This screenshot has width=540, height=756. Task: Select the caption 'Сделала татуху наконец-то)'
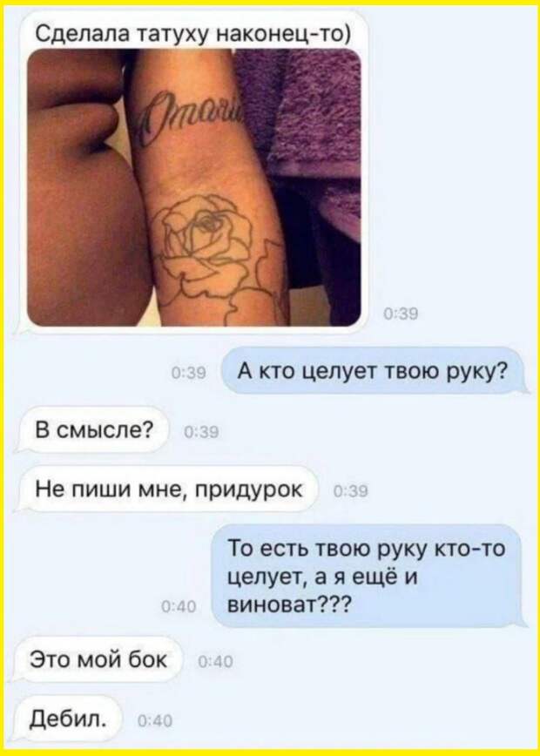tap(192, 34)
